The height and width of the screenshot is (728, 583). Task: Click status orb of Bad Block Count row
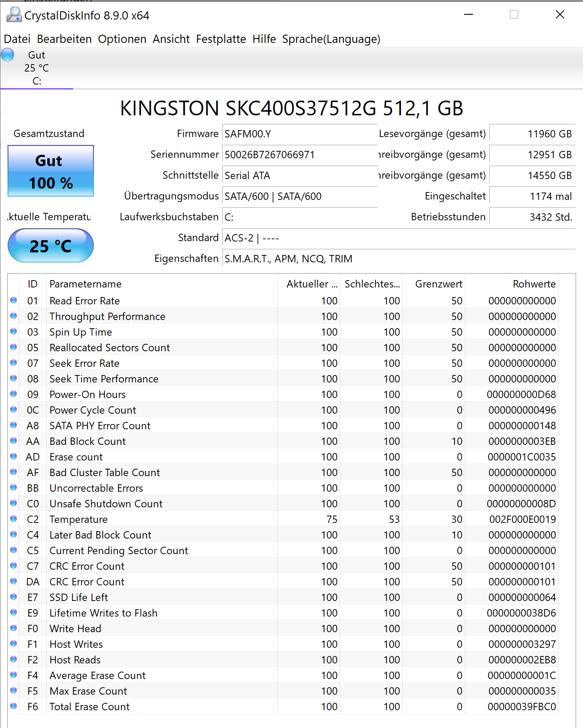(13, 441)
